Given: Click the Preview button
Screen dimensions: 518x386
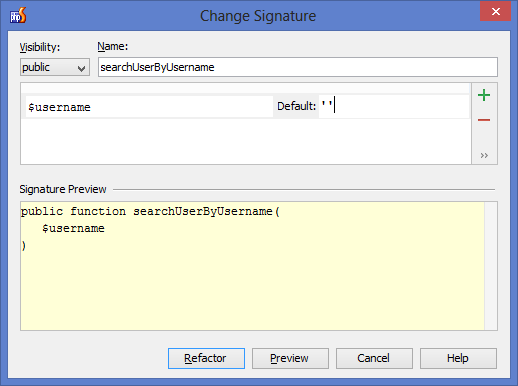Looking at the screenshot, I should [290, 358].
